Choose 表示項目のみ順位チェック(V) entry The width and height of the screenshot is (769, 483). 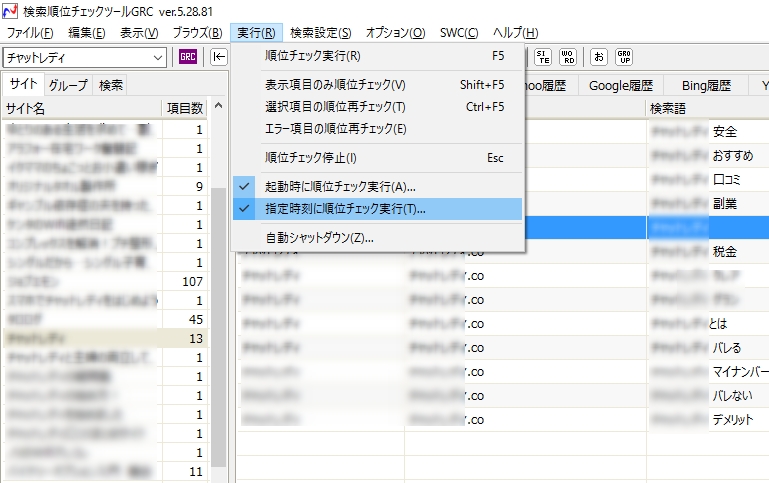click(x=377, y=85)
